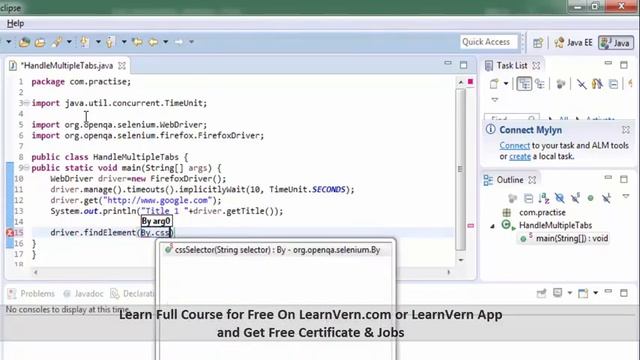Viewport: 640px width, 360px height.
Task: Select the HandleMultipleTabs.java editor tab
Action: (67, 65)
